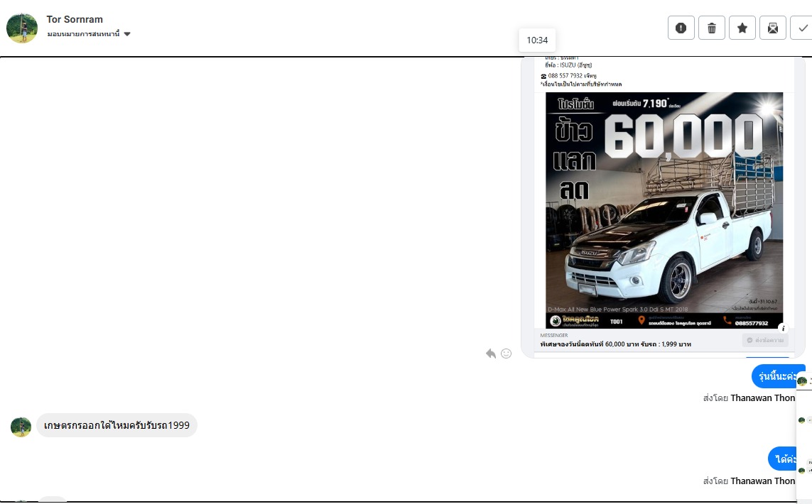
Task: Click the 10:34 timestamp tooltip
Action: (537, 40)
